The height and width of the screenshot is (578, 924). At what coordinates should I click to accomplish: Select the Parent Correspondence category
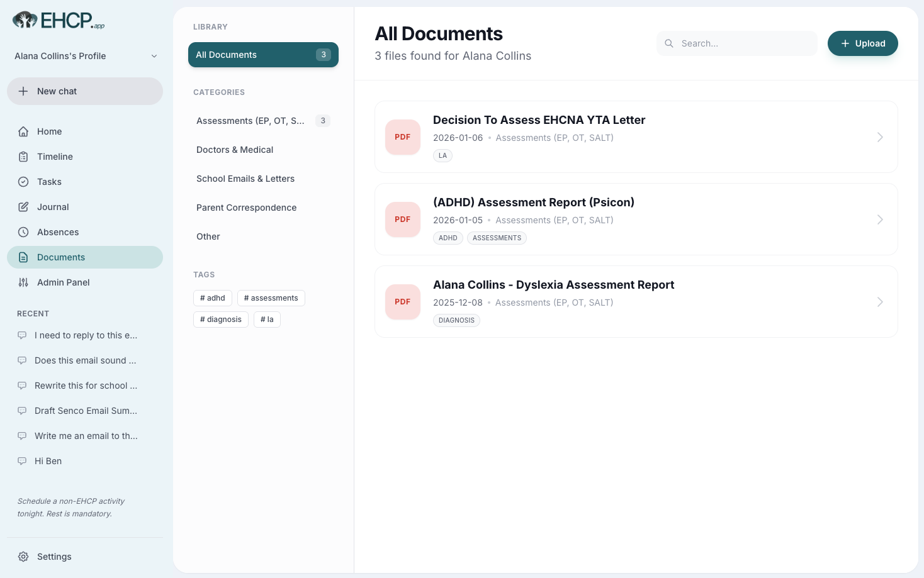tap(263, 208)
